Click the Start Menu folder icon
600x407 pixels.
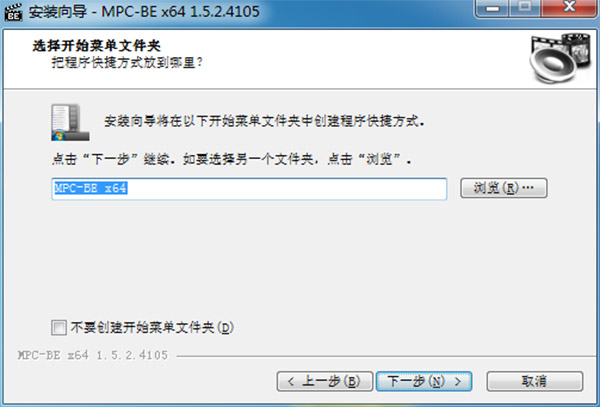(x=70, y=122)
